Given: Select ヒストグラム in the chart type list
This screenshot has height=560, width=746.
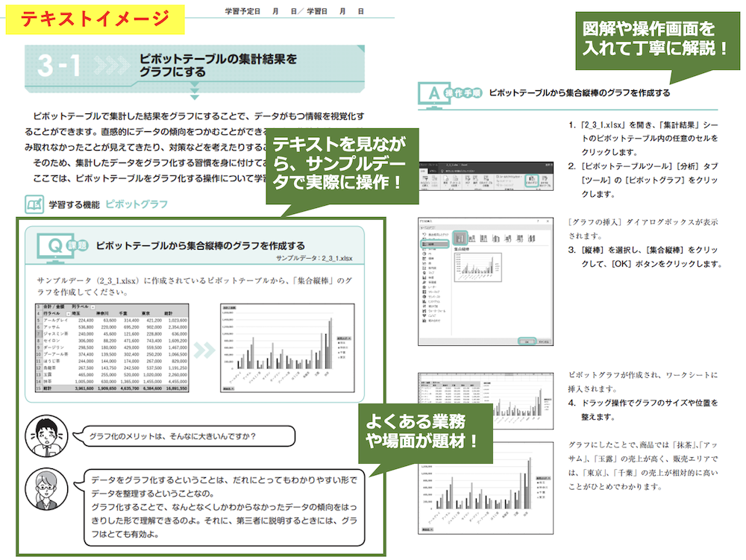Looking at the screenshot, I should 431,301.
